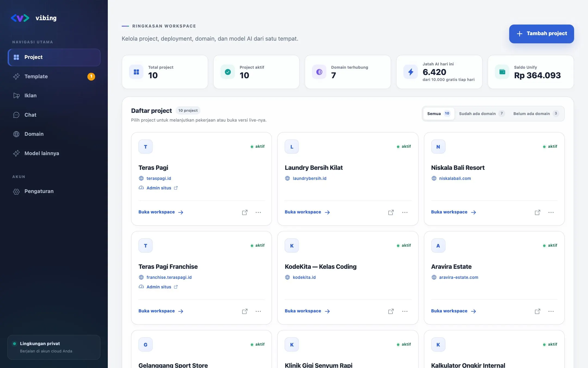
Task: Open the teraspagi.id domain link
Action: (x=159, y=179)
